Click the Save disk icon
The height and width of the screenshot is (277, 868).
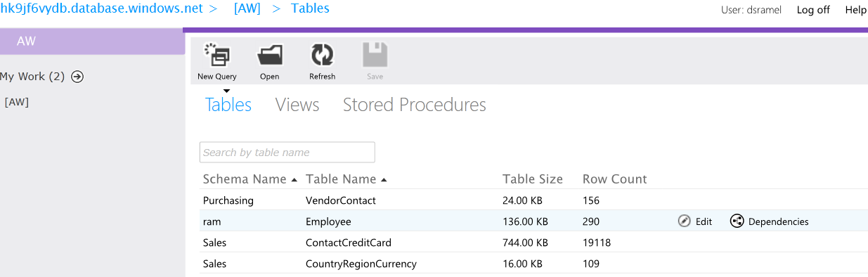[375, 55]
